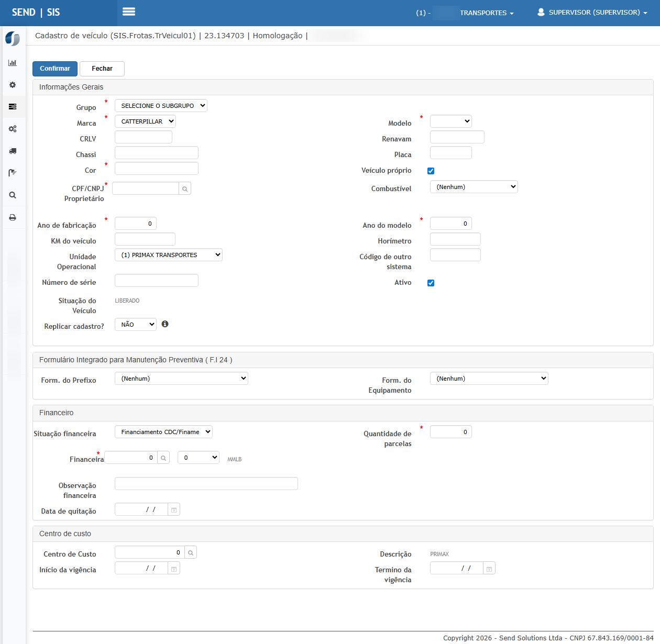Screen dimensions: 660x644
Task: Expand the Grupo subgroup dropdown
Action: (x=161, y=106)
